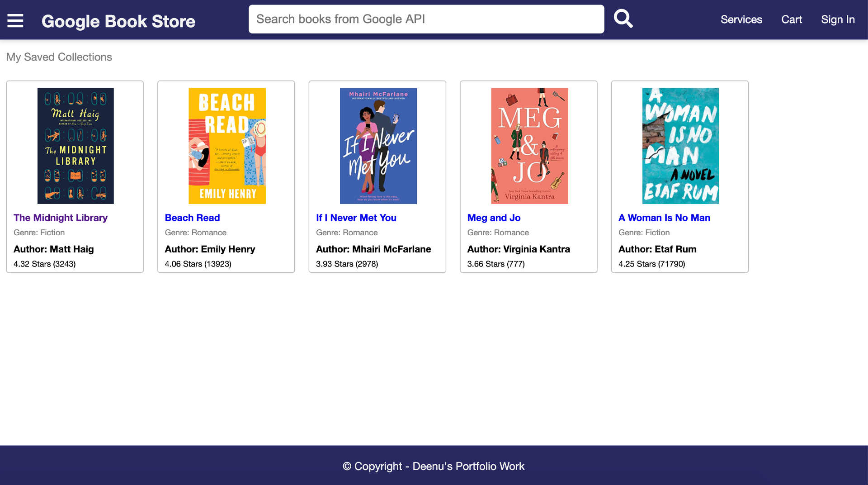The image size is (868, 485).
Task: Follow If I Never Met You link
Action: click(x=356, y=218)
